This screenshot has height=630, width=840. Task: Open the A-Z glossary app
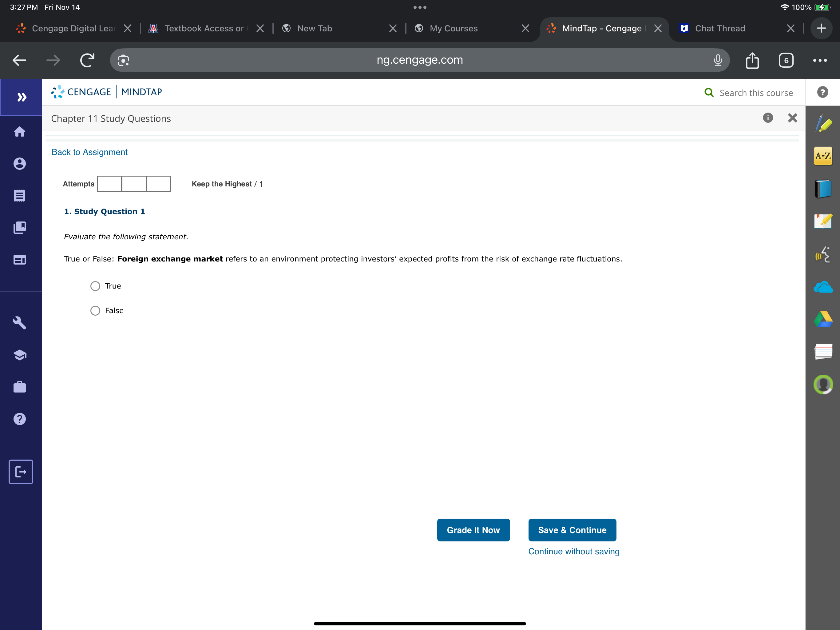(823, 156)
